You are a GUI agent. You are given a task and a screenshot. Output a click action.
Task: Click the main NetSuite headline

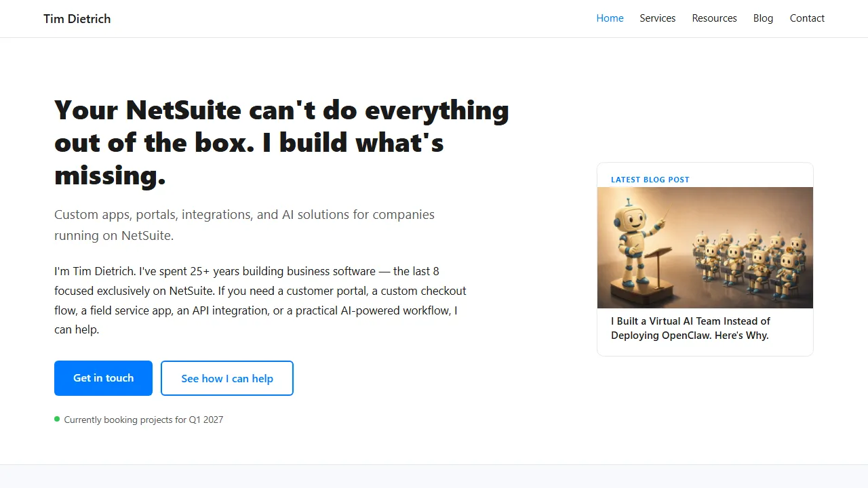(x=281, y=142)
